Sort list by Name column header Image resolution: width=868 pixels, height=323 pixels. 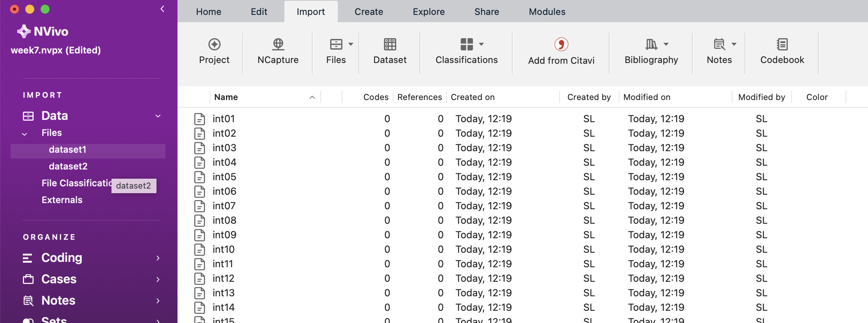226,97
